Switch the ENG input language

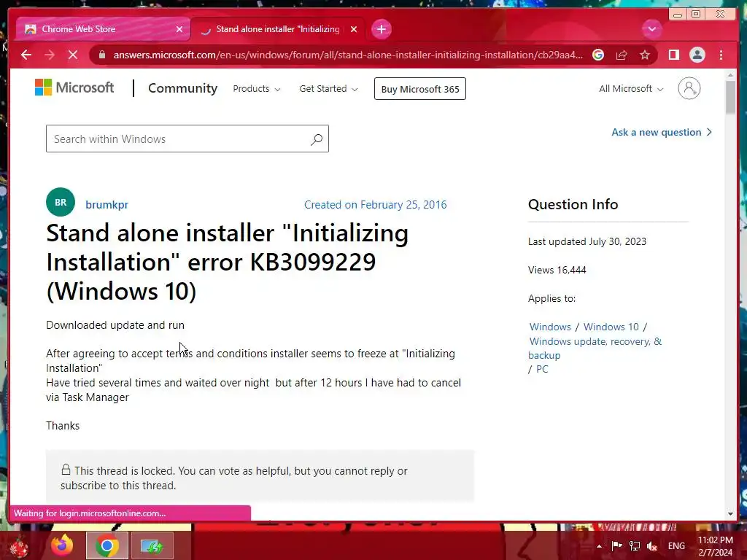tap(676, 546)
